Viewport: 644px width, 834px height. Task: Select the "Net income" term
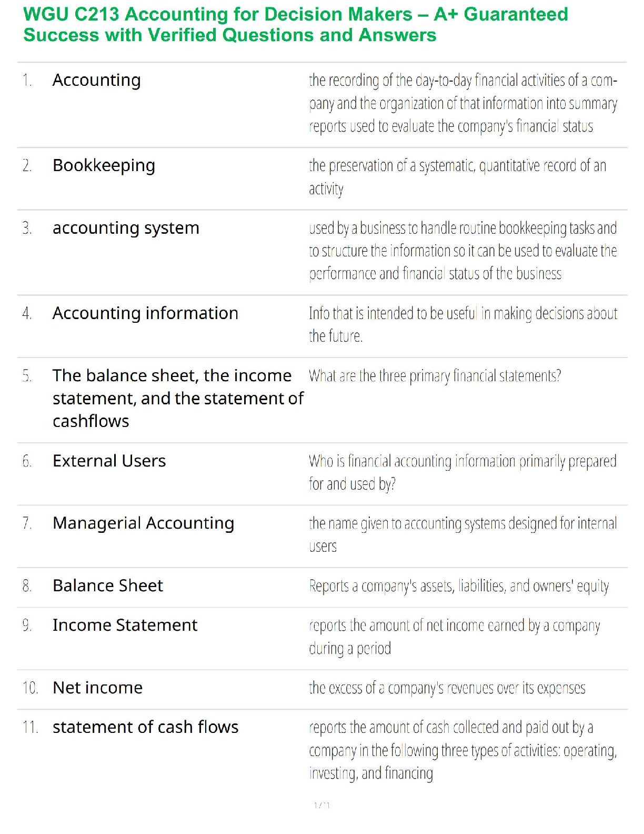(97, 688)
